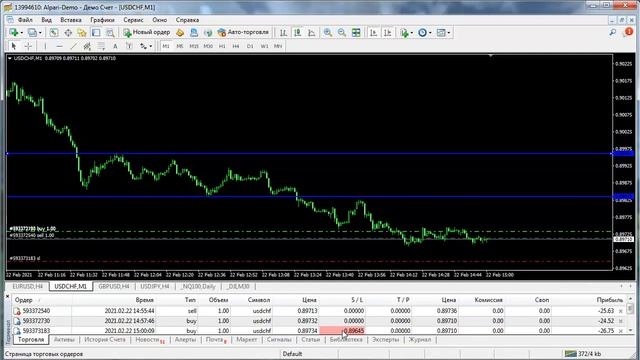Open the MetaEditor yellow book icon
This screenshot has width=640, height=360.
(x=180, y=32)
